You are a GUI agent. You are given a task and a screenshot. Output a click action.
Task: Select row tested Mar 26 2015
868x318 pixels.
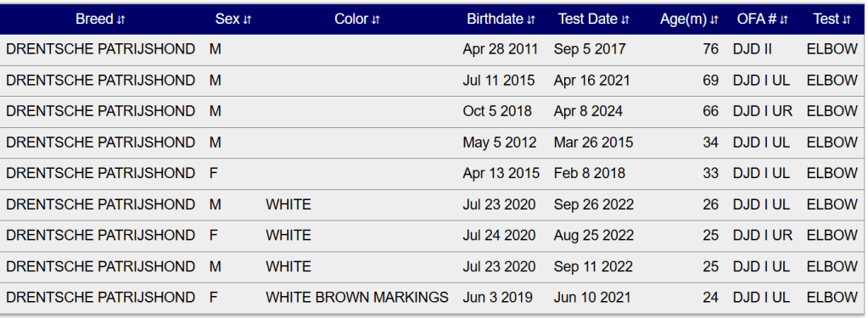click(433, 142)
